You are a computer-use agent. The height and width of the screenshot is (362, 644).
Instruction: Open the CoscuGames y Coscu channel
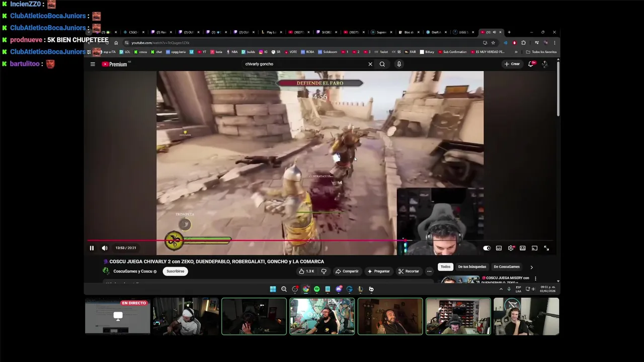(133, 271)
